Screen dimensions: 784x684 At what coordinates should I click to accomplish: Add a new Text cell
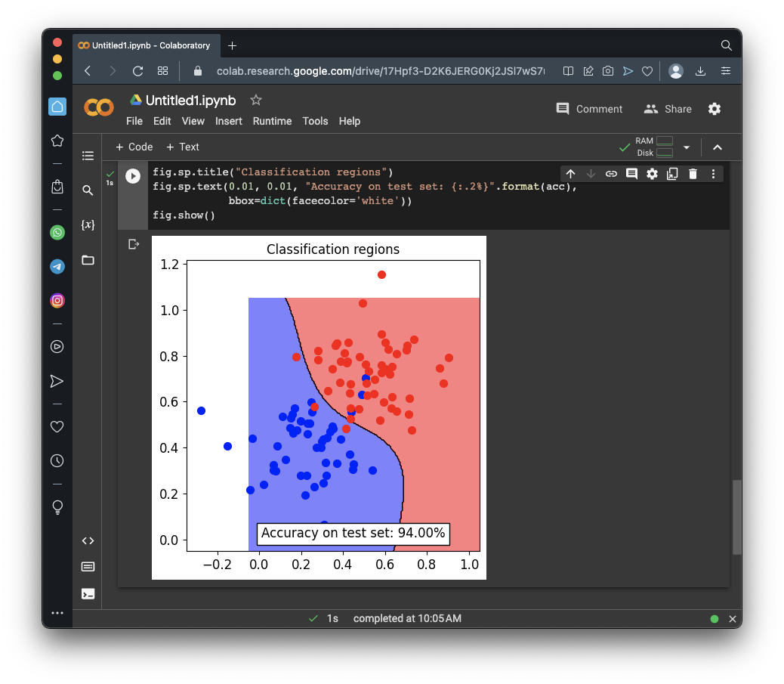coord(183,147)
